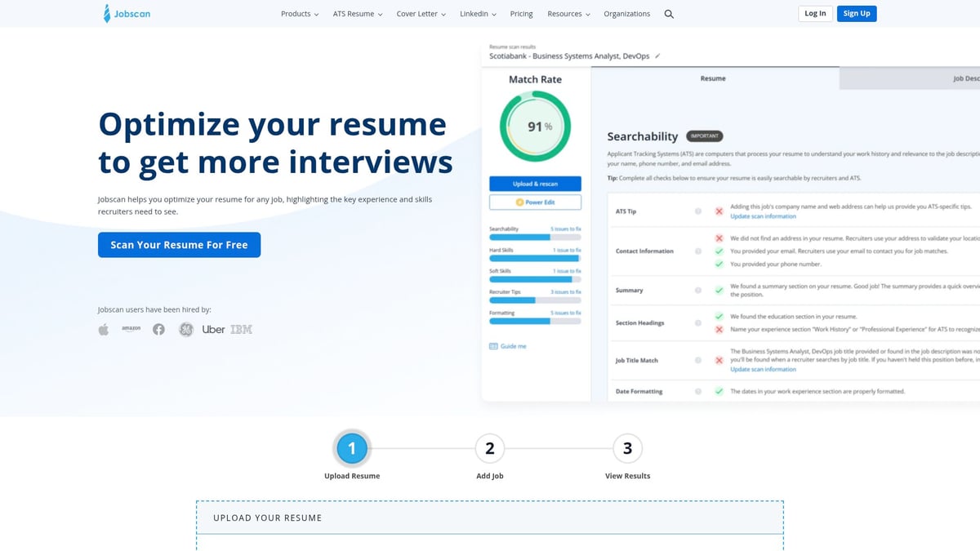Click the Power Edit button
The image size is (980, 551).
tap(535, 202)
